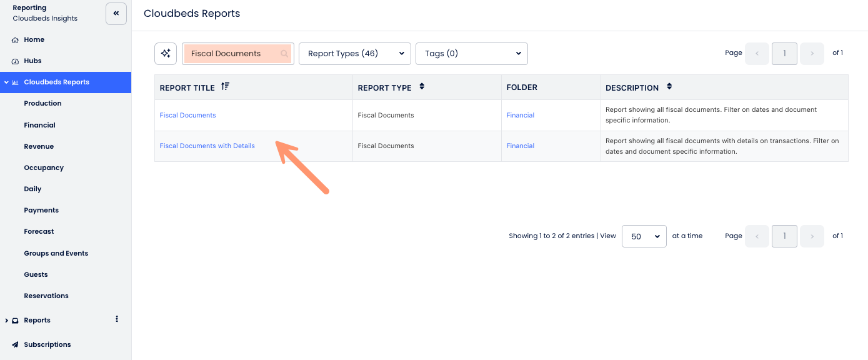Click the search magnifier icon
The width and height of the screenshot is (868, 360).
pyautogui.click(x=284, y=54)
